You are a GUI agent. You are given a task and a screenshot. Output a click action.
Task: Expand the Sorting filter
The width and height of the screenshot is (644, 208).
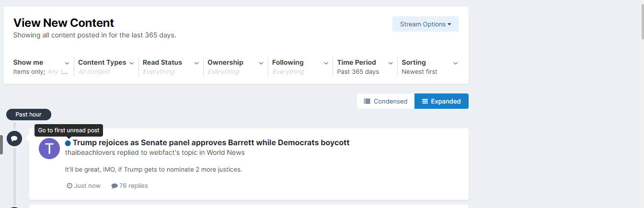point(429,67)
